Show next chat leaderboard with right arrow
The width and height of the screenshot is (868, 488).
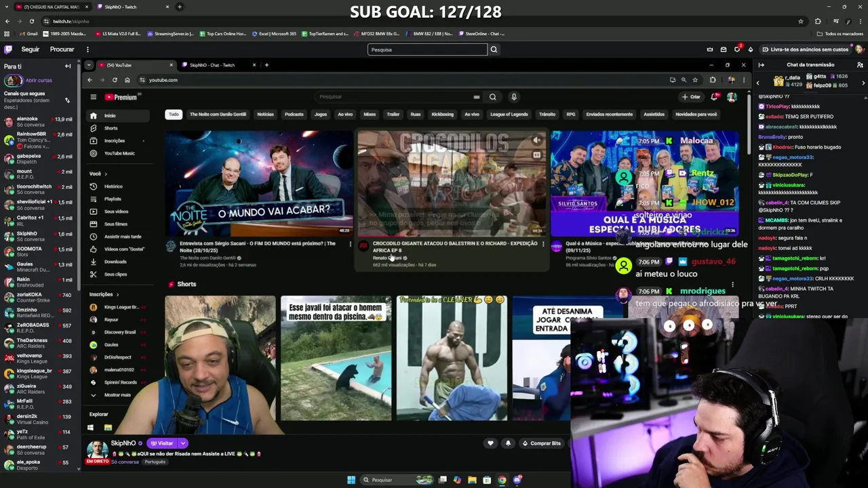863,83
